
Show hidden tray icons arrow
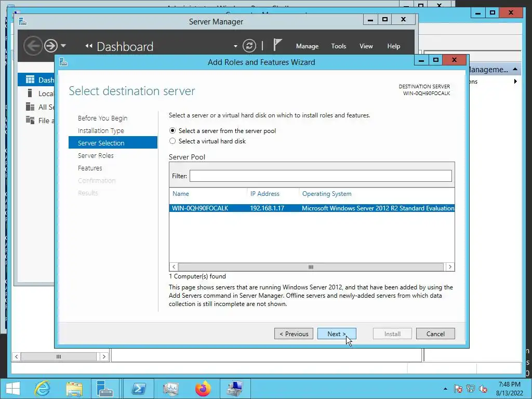(445, 389)
